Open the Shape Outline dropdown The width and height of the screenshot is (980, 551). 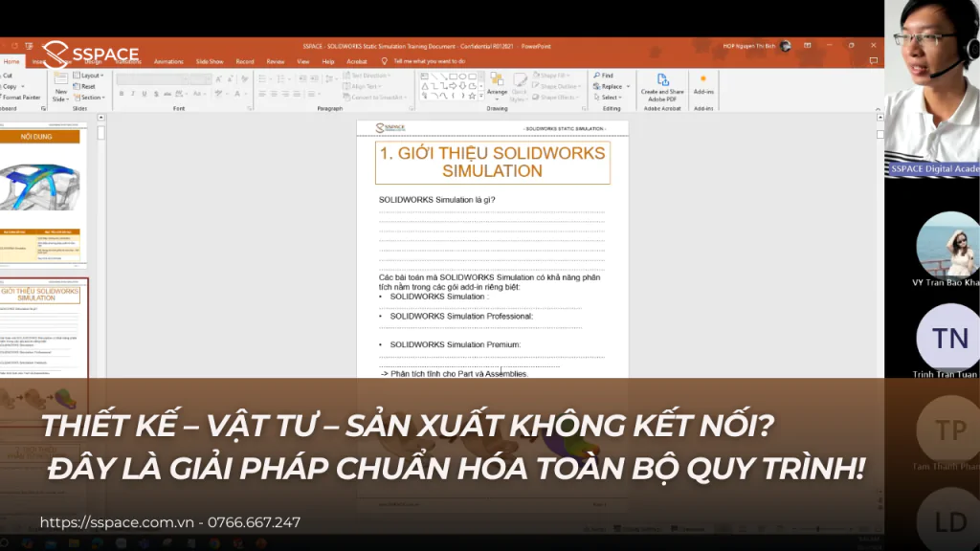556,87
